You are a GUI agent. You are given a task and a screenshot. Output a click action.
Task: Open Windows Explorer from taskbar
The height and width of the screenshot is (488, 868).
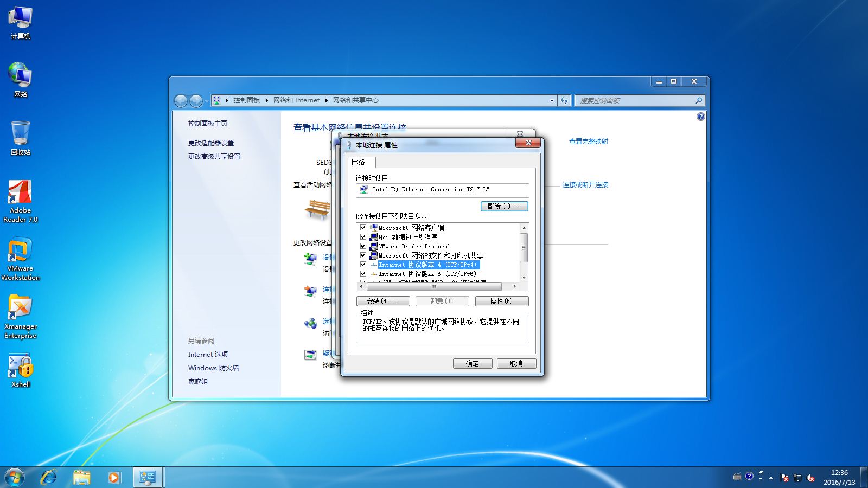tap(82, 477)
